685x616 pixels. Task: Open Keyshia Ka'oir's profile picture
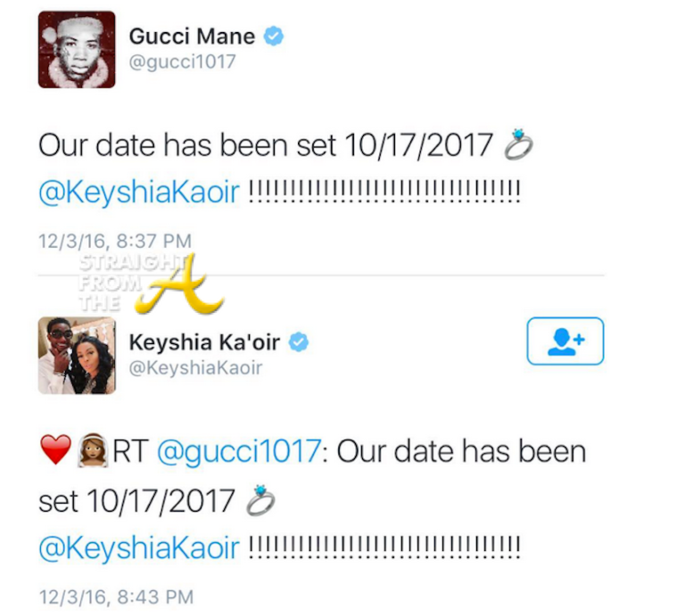coord(77,355)
